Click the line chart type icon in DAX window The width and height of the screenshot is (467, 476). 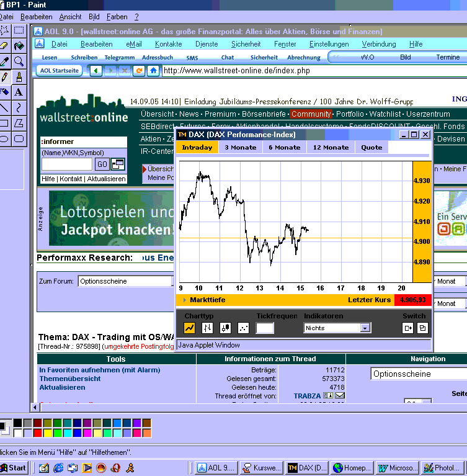coord(190,328)
